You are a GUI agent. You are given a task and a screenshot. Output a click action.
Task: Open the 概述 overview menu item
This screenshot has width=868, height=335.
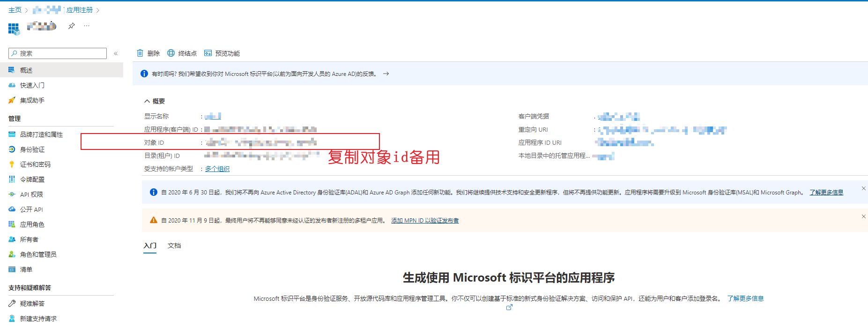61,70
